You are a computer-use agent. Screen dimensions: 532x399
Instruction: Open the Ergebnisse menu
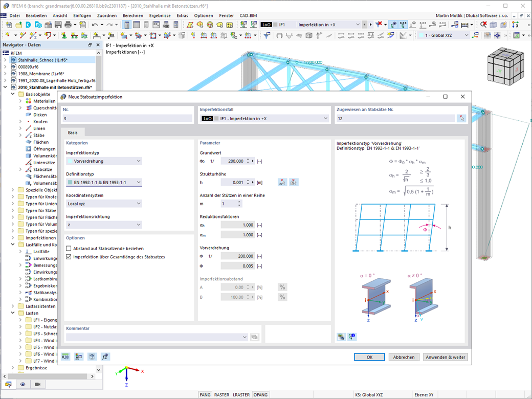(160, 16)
